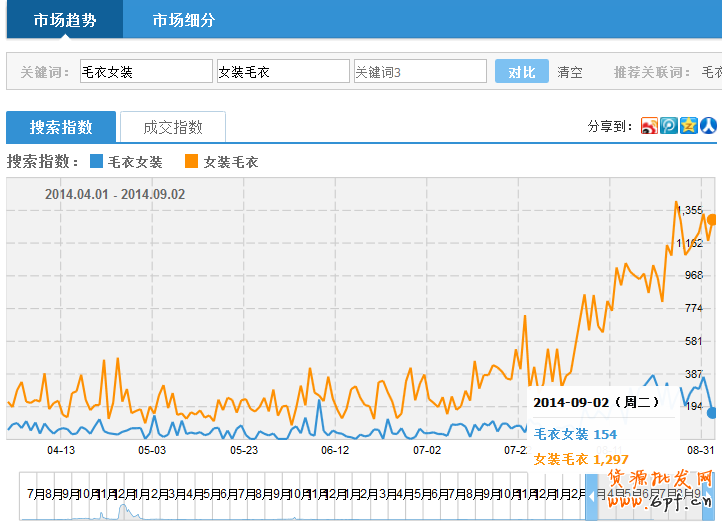The image size is (722, 523).
Task: Toggle the blue 毛衣女装 legend marker
Action: tap(96, 161)
